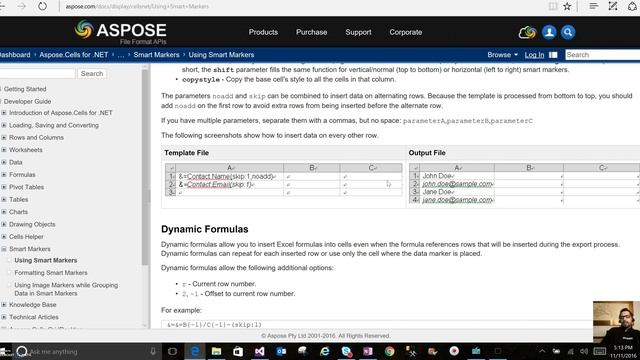Open Task View in the taskbar
The width and height of the screenshot is (640, 360).
click(x=172, y=351)
